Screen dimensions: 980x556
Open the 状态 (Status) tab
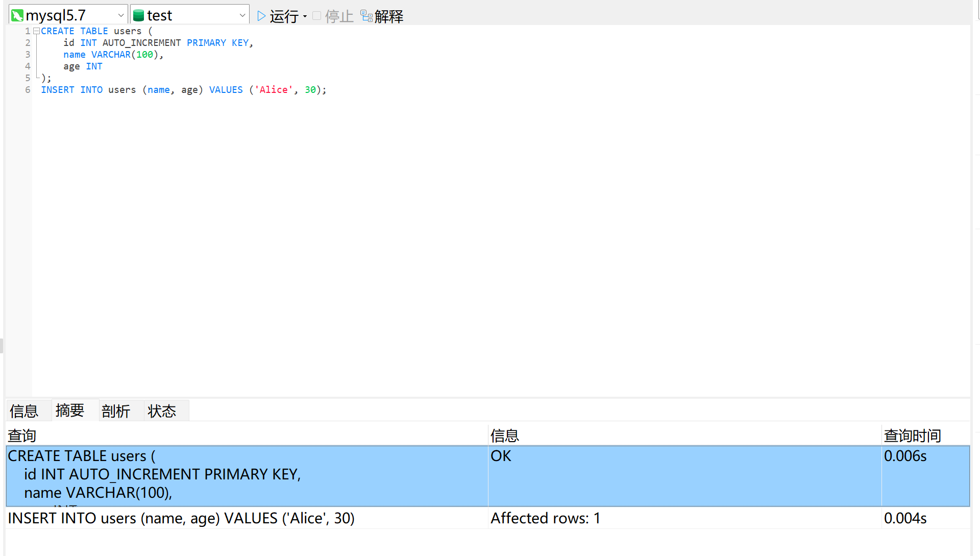pyautogui.click(x=162, y=410)
